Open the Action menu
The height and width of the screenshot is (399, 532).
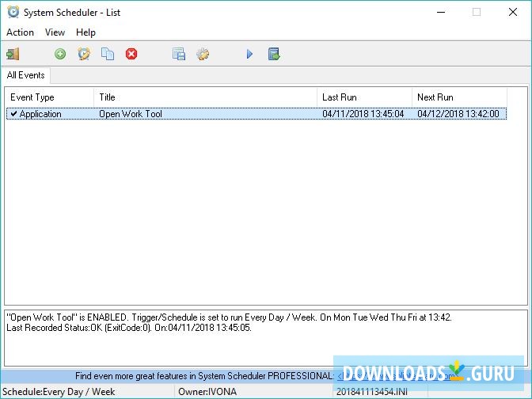coord(20,32)
